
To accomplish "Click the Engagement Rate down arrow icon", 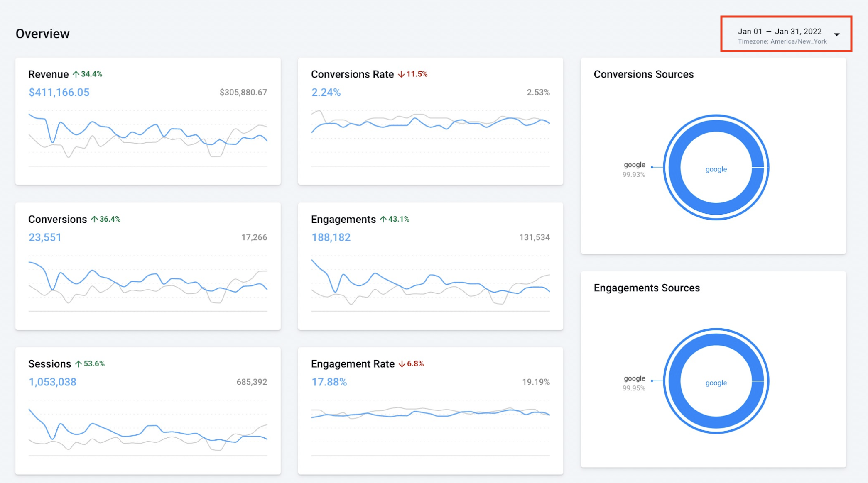I will [402, 364].
